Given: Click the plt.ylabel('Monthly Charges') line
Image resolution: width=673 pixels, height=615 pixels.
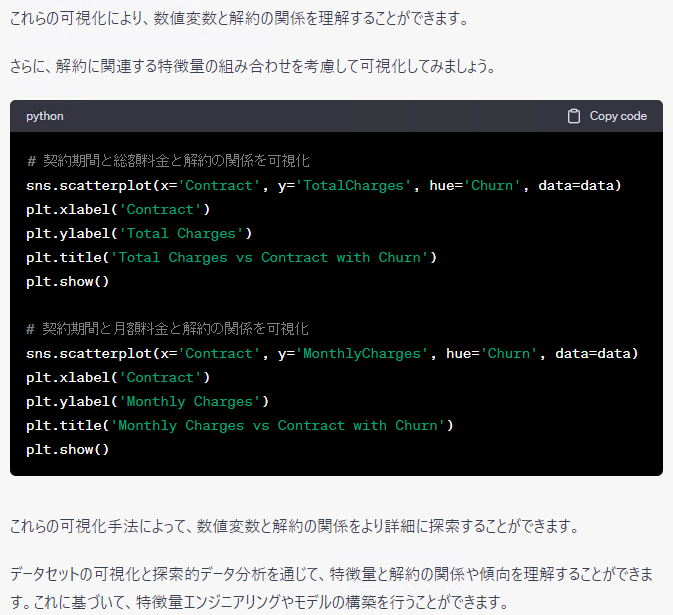Looking at the screenshot, I should click(x=147, y=401).
